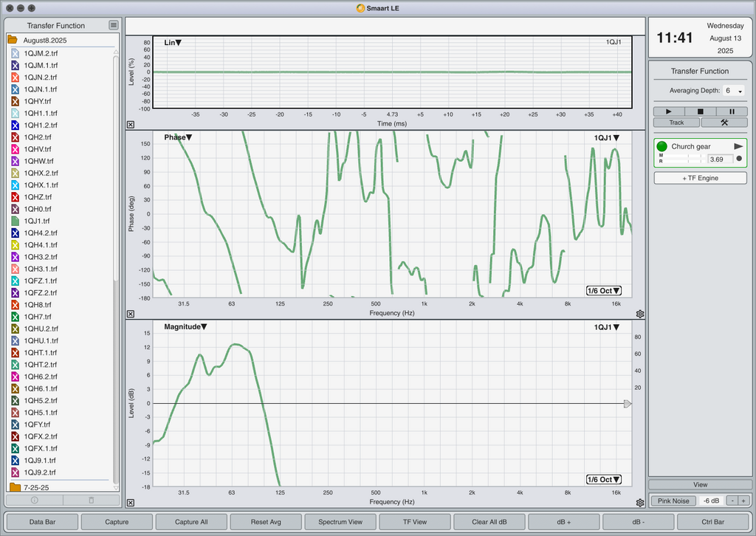Click the 1QHV.trf pink trace icon
This screenshot has height=536, width=756.
click(x=15, y=149)
